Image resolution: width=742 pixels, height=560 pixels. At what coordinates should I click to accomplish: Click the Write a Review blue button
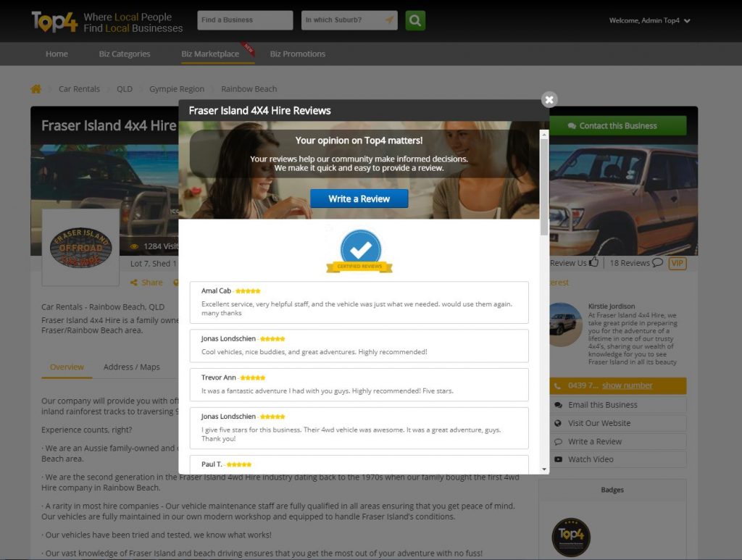pos(359,198)
